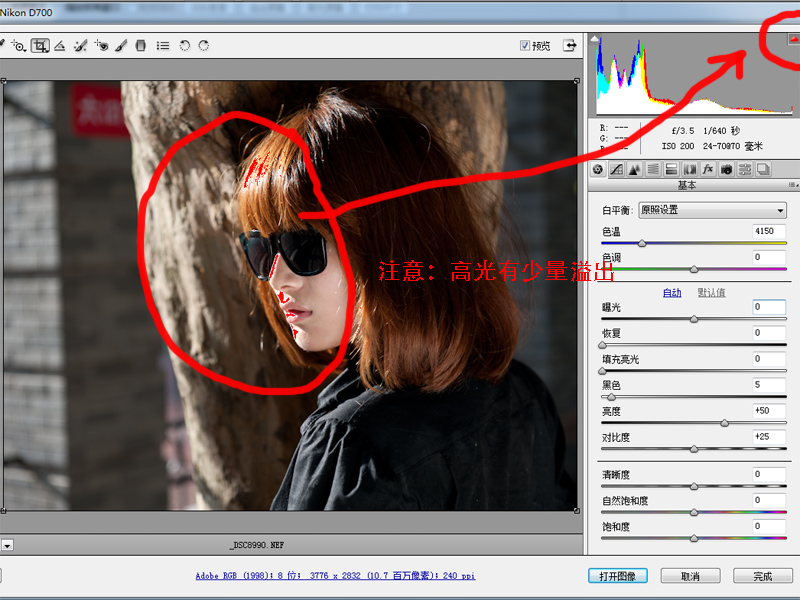Open the zoom level dropdown below the image

click(x=7, y=545)
